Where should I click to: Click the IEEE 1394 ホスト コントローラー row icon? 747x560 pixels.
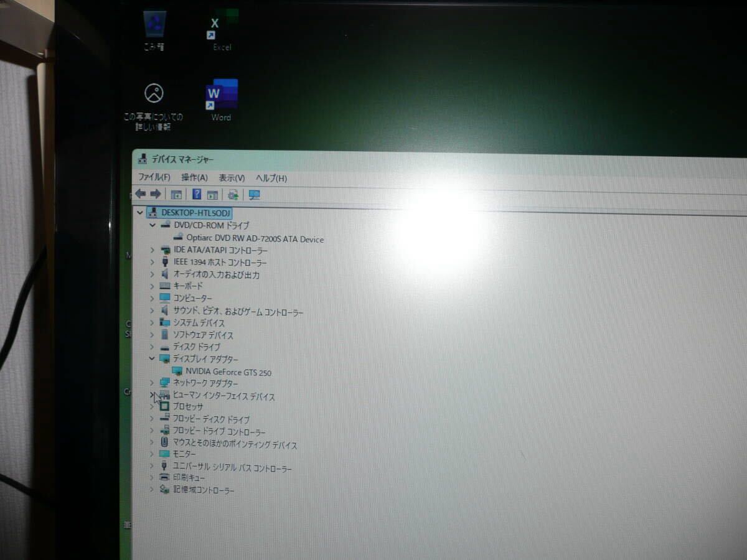coord(165,262)
